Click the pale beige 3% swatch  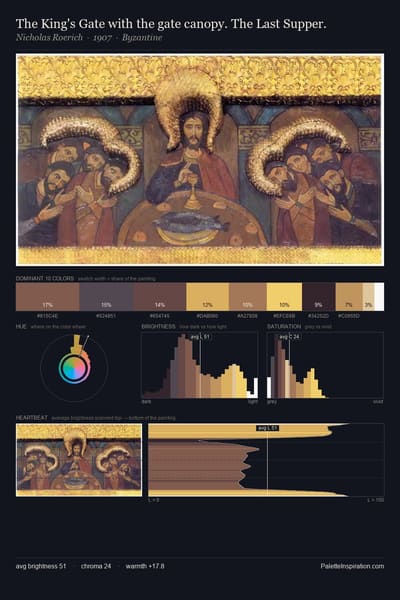pyautogui.click(x=368, y=297)
